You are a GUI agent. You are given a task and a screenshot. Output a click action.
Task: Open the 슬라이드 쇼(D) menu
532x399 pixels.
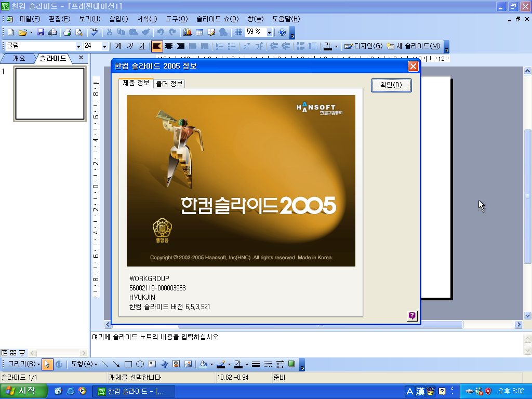(218, 19)
